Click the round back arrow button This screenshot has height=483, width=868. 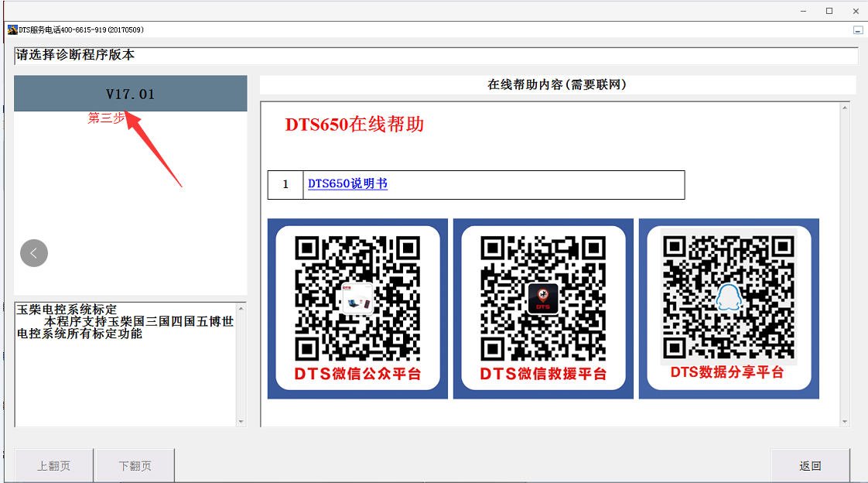point(34,253)
